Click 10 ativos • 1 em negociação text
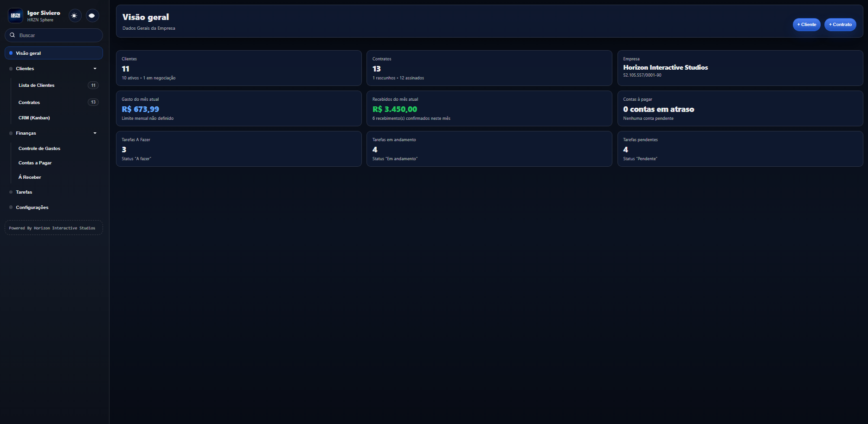Viewport: 868px width, 424px height. (x=148, y=78)
